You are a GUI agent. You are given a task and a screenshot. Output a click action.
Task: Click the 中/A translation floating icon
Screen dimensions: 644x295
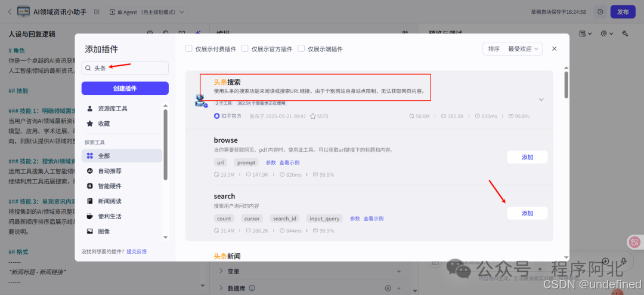[635, 242]
